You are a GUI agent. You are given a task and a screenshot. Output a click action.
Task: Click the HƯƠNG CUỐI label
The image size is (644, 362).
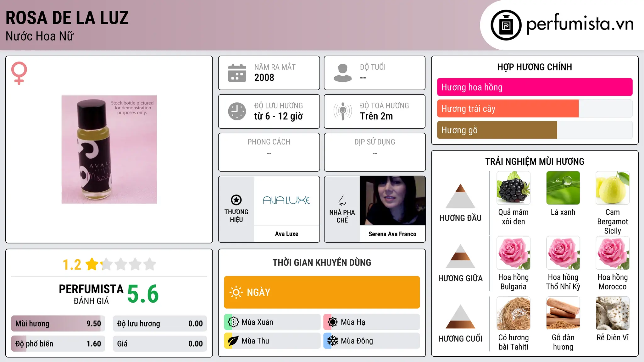[x=460, y=339]
